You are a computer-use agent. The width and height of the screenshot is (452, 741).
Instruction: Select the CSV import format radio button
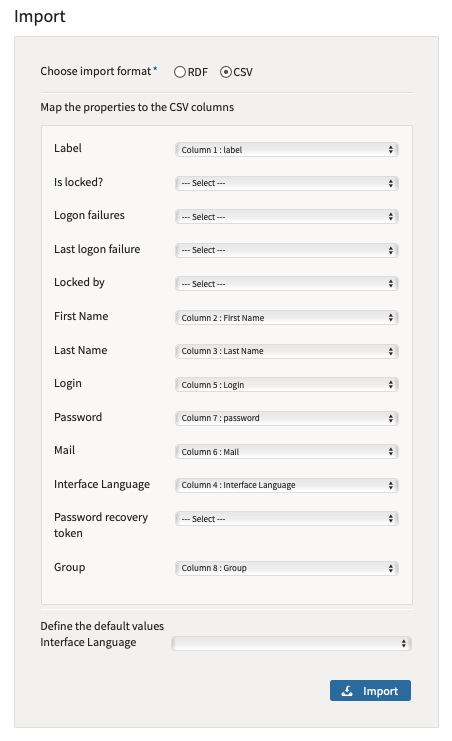pyautogui.click(x=226, y=72)
